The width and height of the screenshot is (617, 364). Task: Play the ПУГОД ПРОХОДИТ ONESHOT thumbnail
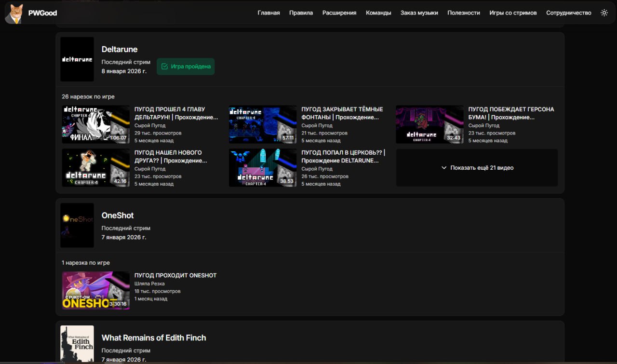coord(95,290)
